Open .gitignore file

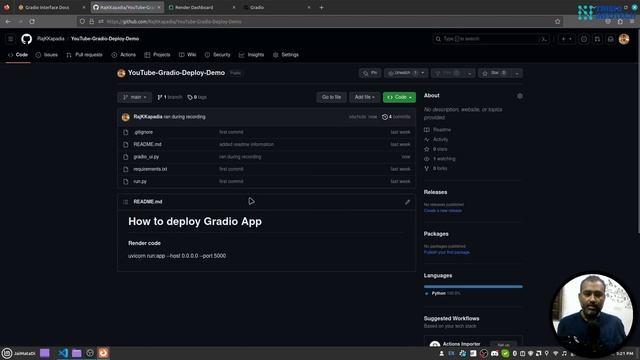point(143,132)
